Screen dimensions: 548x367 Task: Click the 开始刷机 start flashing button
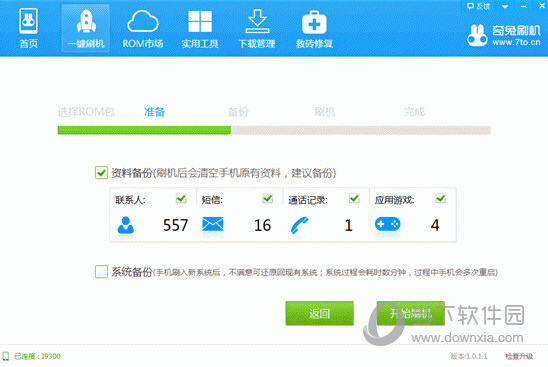[411, 313]
